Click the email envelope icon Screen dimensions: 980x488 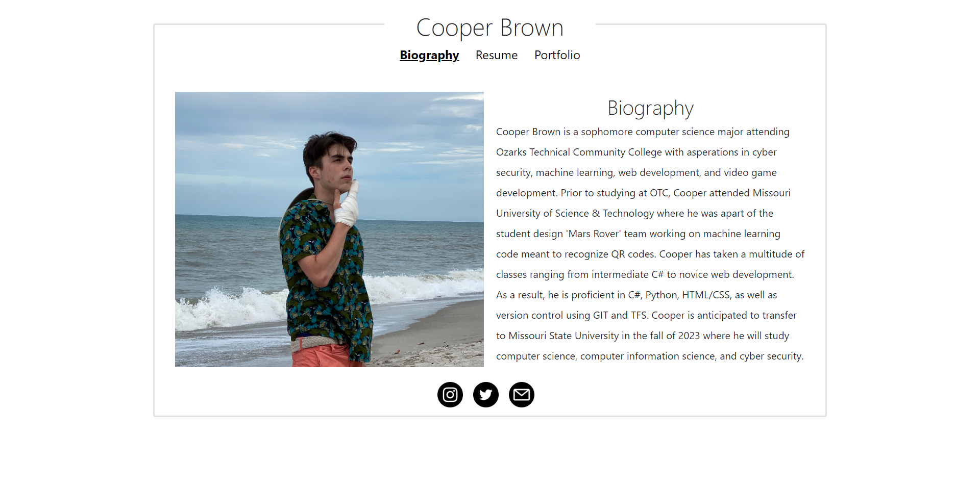click(x=522, y=395)
